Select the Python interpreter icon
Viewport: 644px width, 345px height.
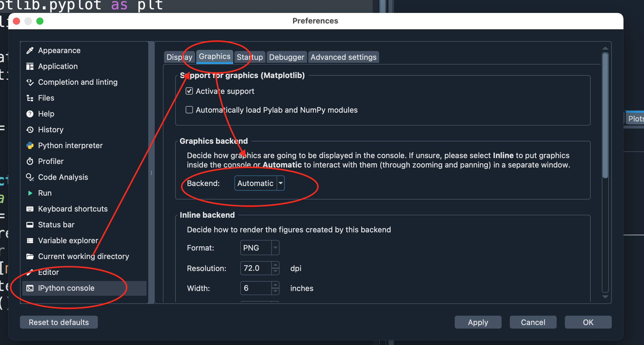tap(30, 146)
